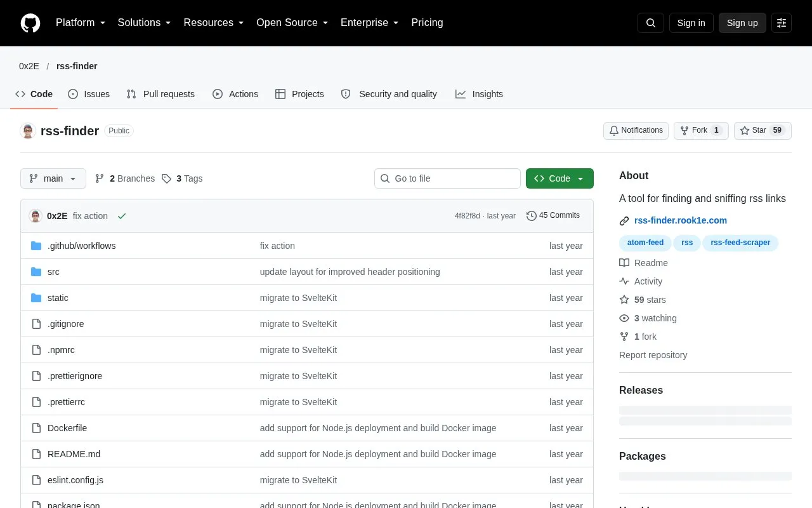Open the appearance settings icon beside Sign up
Screen dimensions: 812x508
(782, 23)
